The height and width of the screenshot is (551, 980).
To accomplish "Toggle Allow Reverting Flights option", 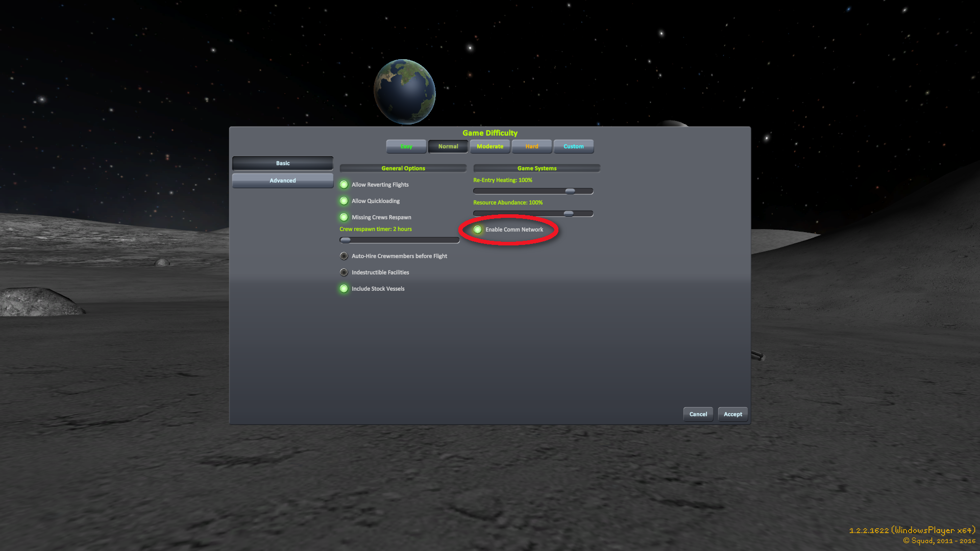I will point(344,185).
